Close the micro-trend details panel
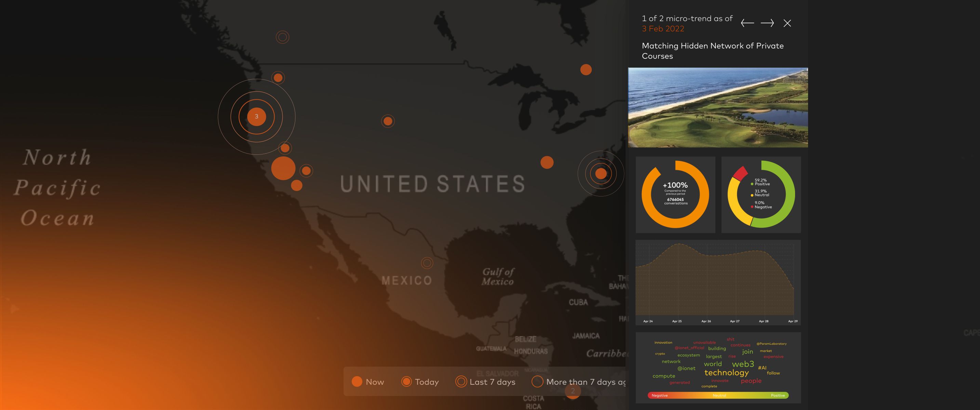This screenshot has width=980, height=410. point(787,23)
